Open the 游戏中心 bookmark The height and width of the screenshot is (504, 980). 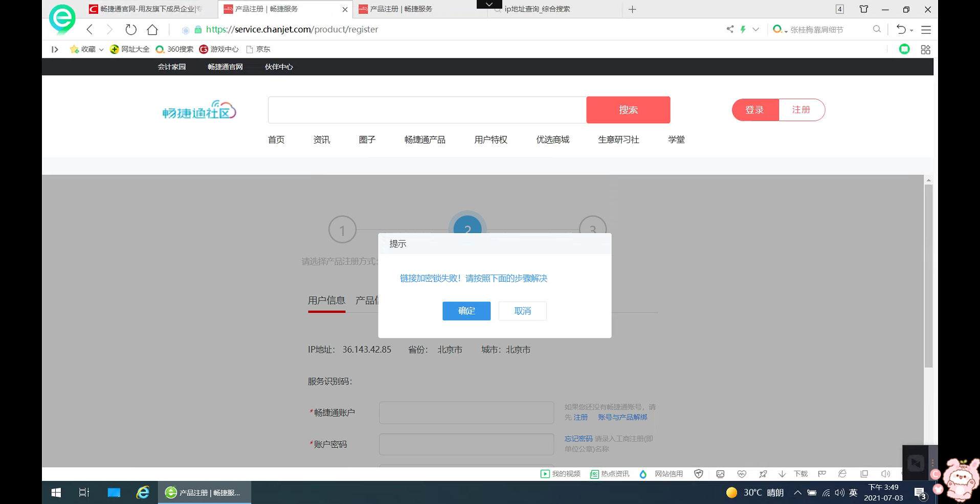coord(219,49)
